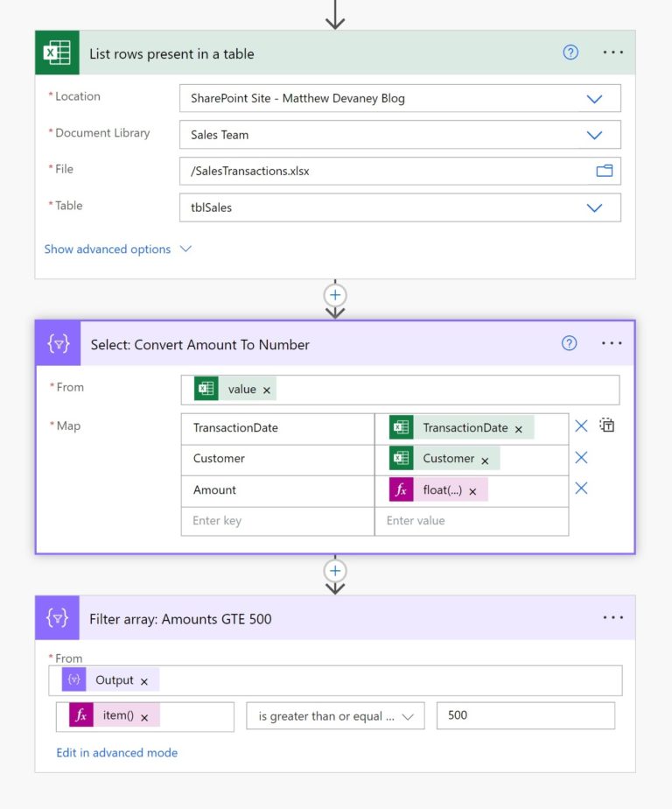Open the Filter array ellipsis menu
672x809 pixels.
pos(612,617)
